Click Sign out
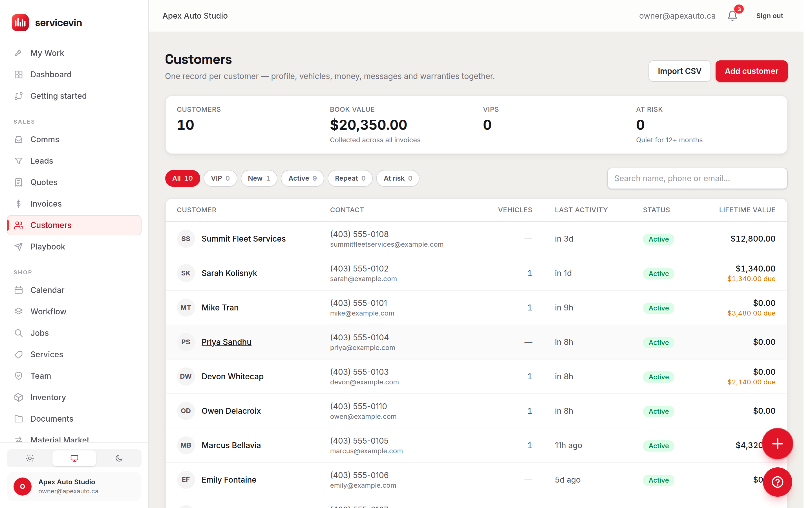Viewport: 812px width, 508px height. pyautogui.click(x=769, y=16)
